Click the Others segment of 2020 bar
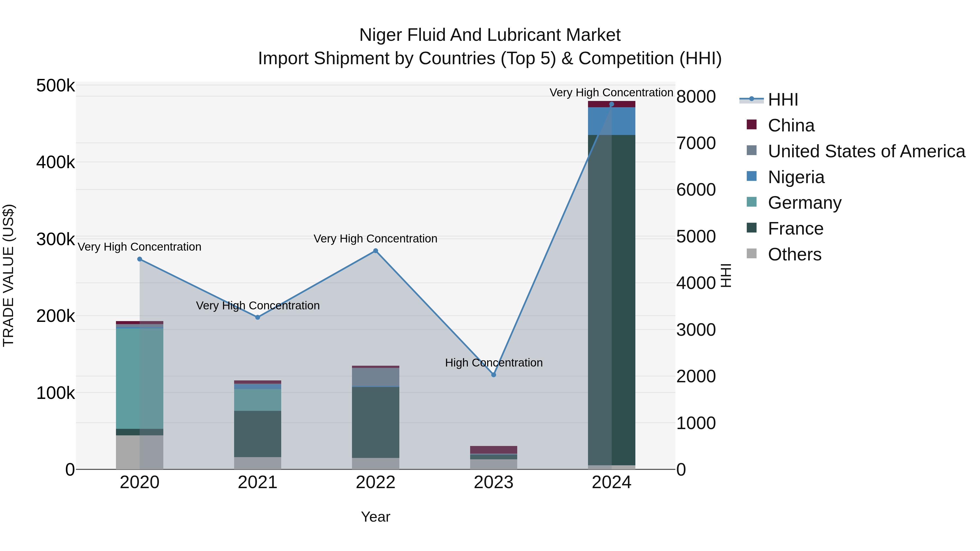Screen dimensions: 980x551 tap(140, 452)
